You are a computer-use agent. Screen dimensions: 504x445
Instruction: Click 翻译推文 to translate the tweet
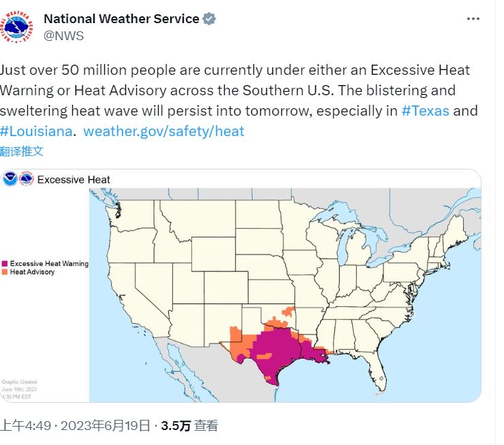click(22, 151)
